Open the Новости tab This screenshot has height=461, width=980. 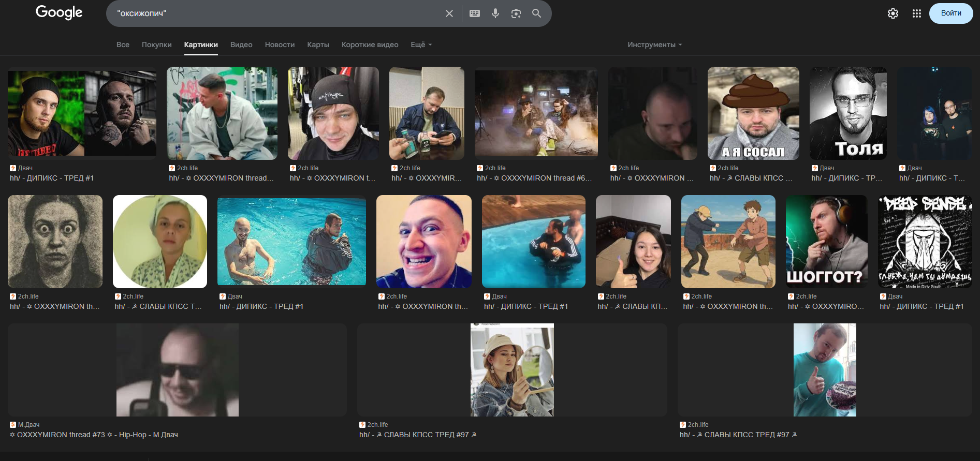click(280, 44)
